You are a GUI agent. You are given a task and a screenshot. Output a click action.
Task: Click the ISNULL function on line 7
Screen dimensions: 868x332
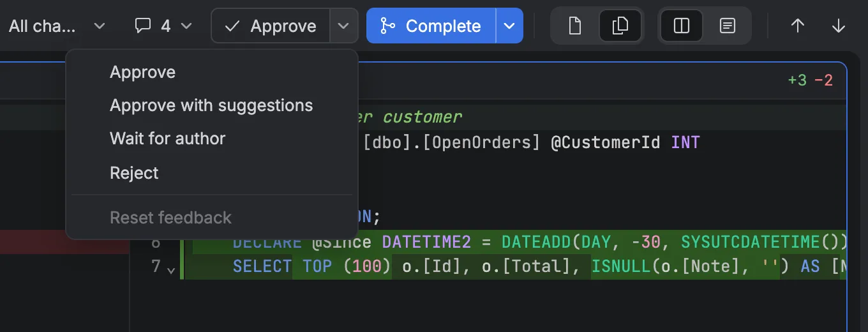[x=620, y=266]
